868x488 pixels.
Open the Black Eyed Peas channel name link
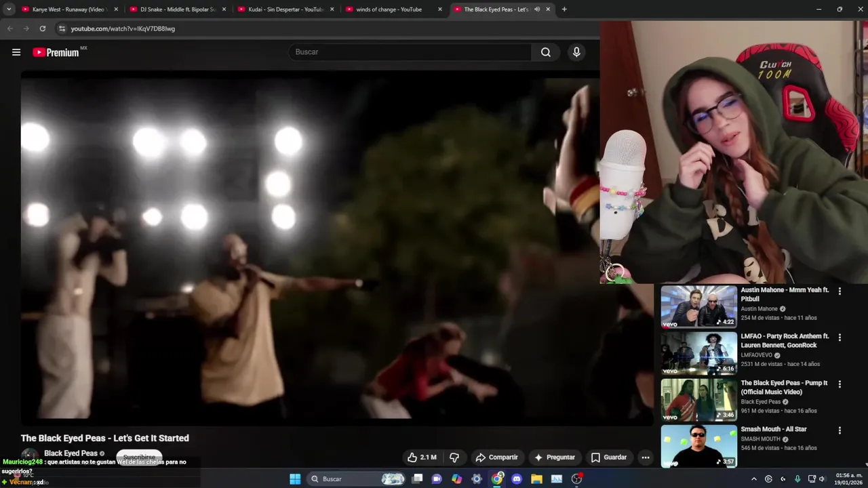71,453
